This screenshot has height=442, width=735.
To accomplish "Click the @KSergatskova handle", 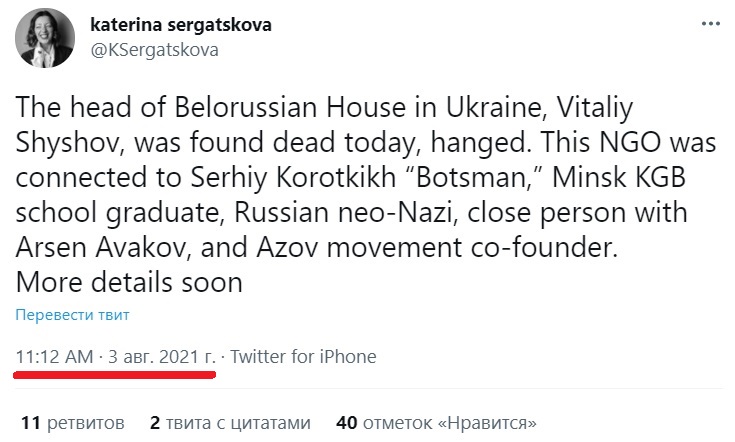I will coord(155,49).
